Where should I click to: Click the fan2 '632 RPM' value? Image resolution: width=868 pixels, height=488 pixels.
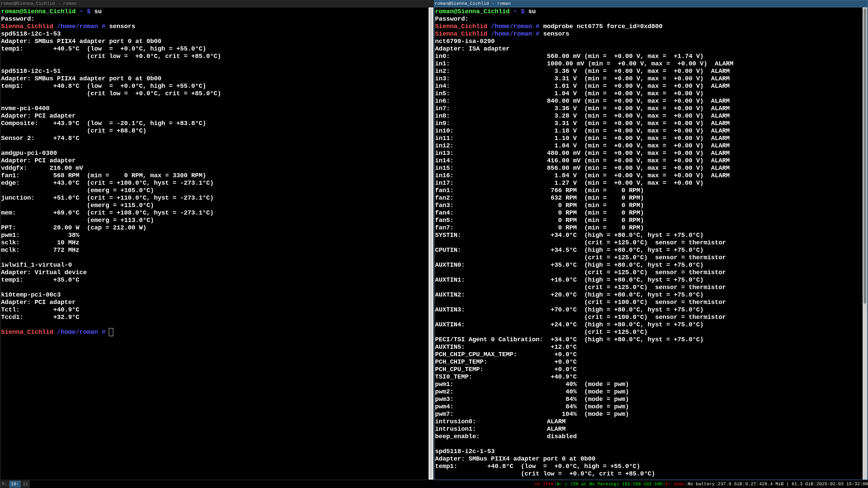(x=564, y=198)
